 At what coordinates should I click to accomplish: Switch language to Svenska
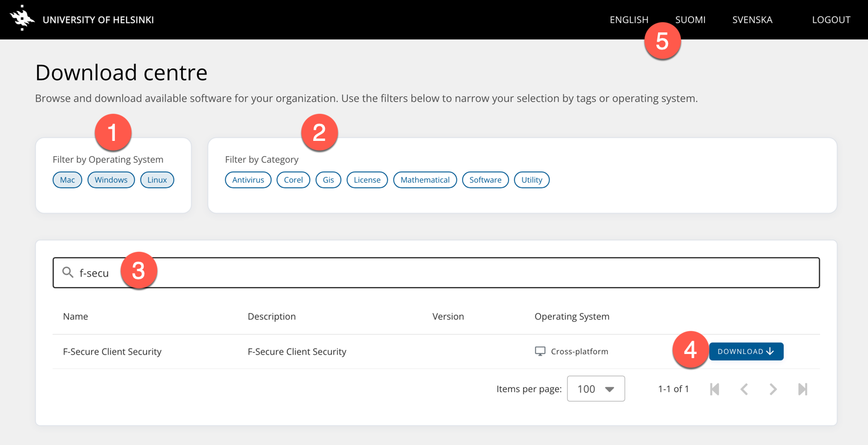pos(752,20)
